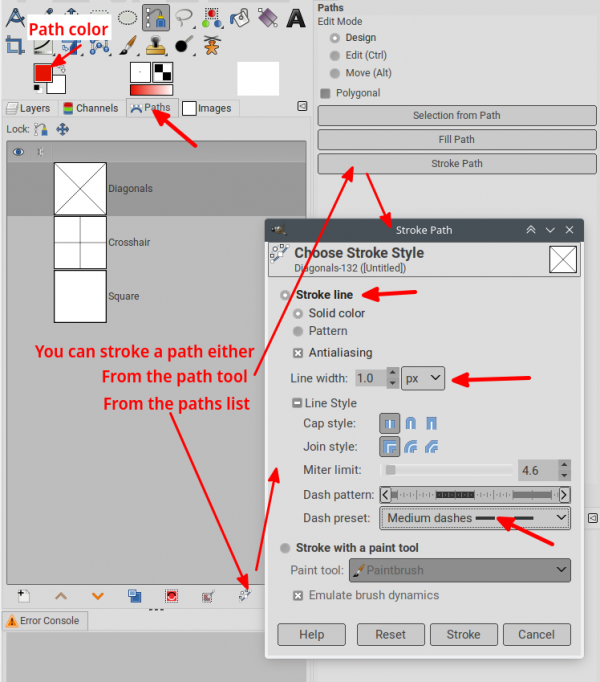Click Stroke Path button in tool options
600x682 pixels.
(457, 164)
